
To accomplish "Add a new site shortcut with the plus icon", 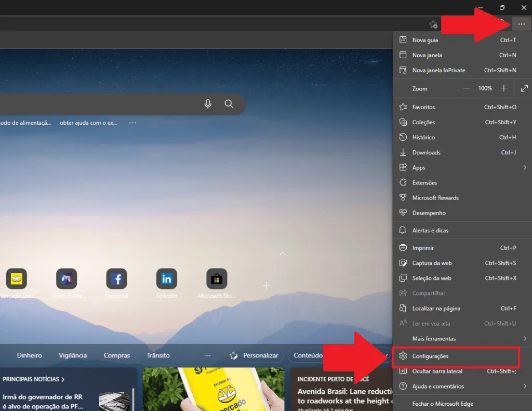I will click(267, 285).
